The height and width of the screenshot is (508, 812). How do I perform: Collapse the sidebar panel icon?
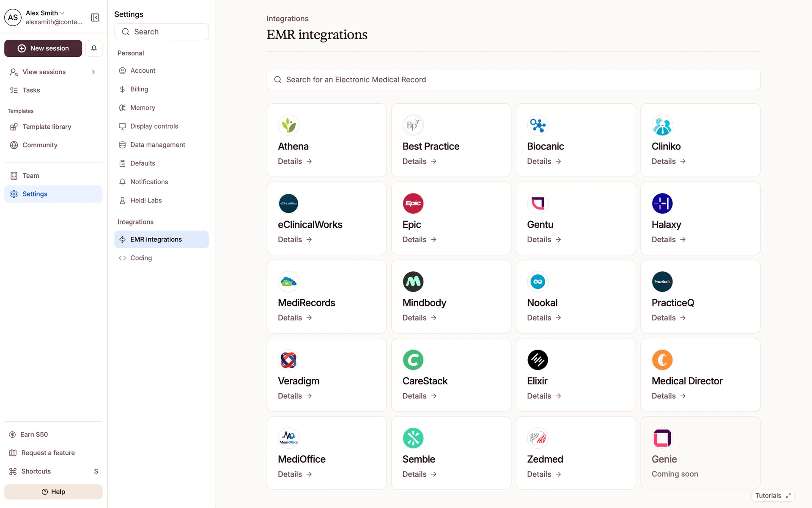[95, 17]
